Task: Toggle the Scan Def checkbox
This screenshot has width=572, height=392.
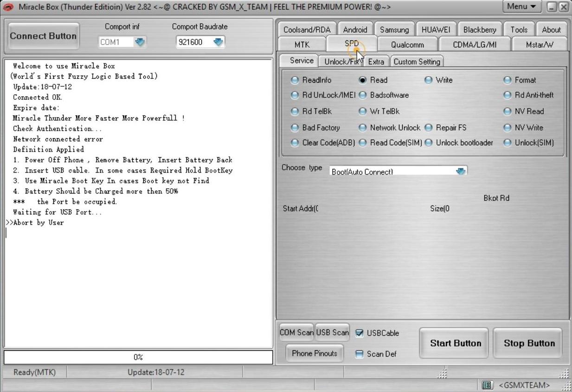Action: 359,354
